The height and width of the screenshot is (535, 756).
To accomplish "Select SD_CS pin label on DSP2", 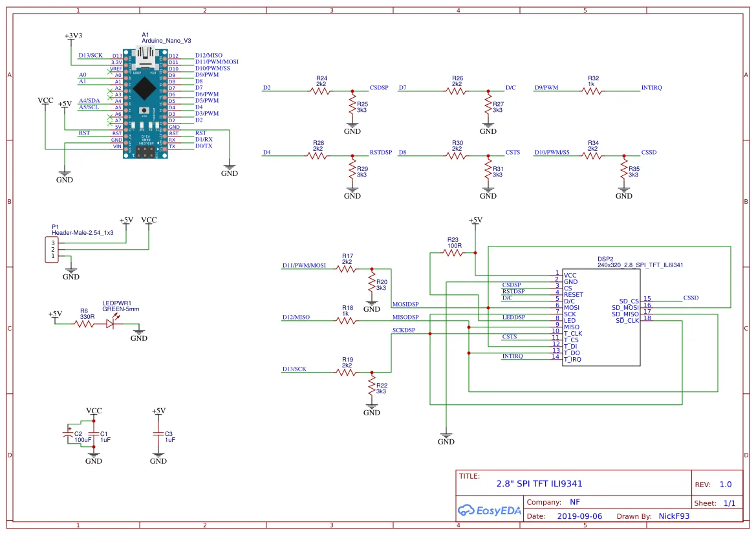I will [x=629, y=301].
